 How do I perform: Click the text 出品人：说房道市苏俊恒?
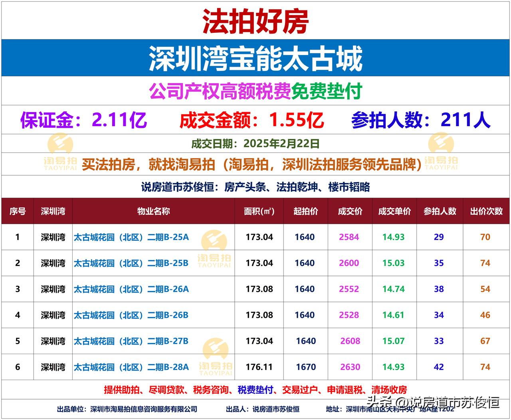click(x=263, y=409)
